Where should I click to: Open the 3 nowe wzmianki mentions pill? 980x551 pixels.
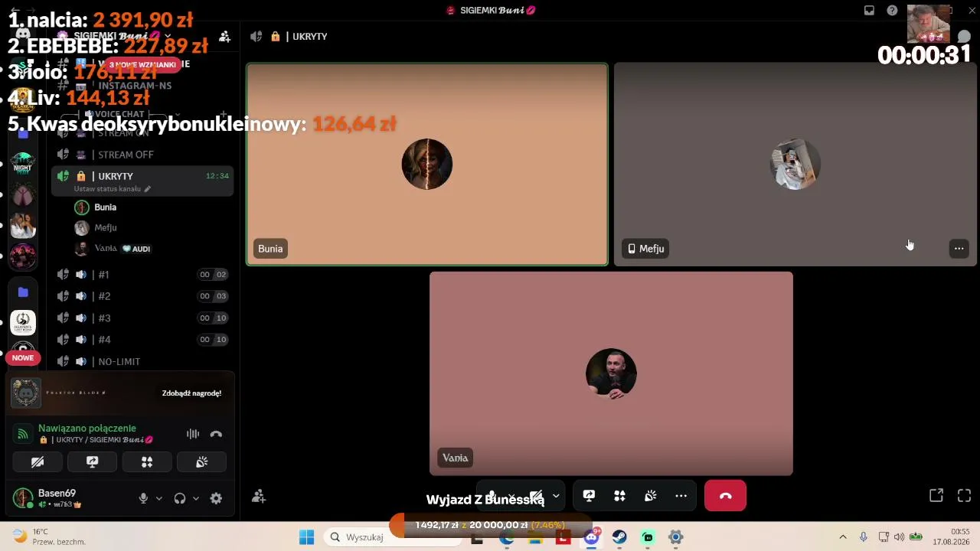click(x=142, y=65)
